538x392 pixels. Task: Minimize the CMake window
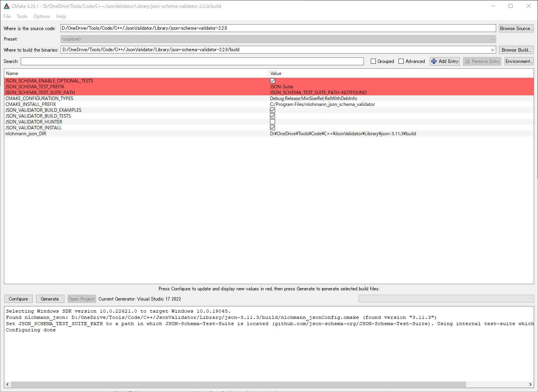tap(493, 6)
